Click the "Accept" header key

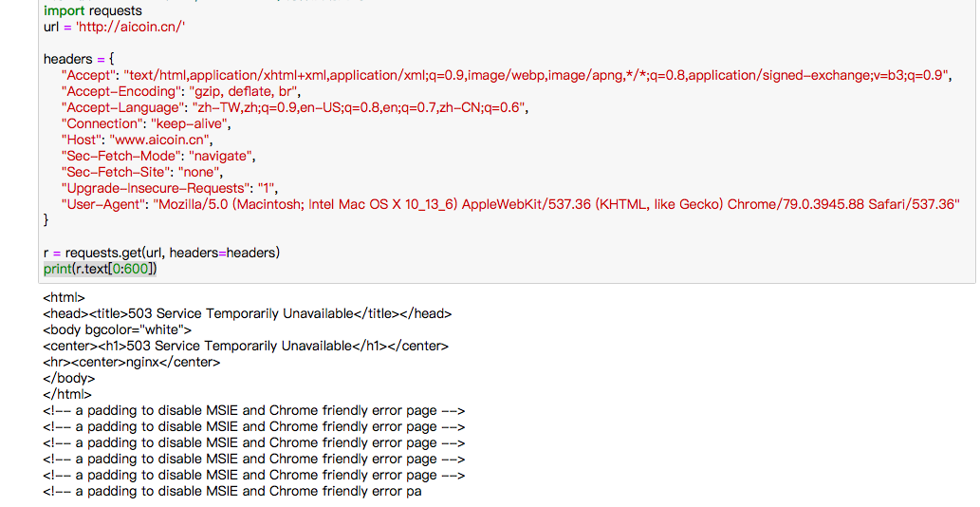(88, 76)
